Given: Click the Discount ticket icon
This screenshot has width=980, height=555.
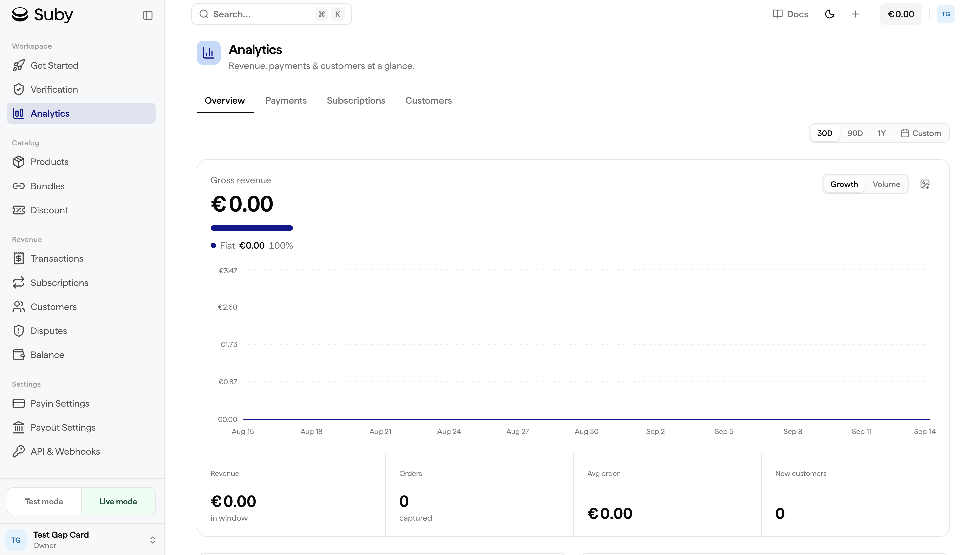Looking at the screenshot, I should [19, 210].
